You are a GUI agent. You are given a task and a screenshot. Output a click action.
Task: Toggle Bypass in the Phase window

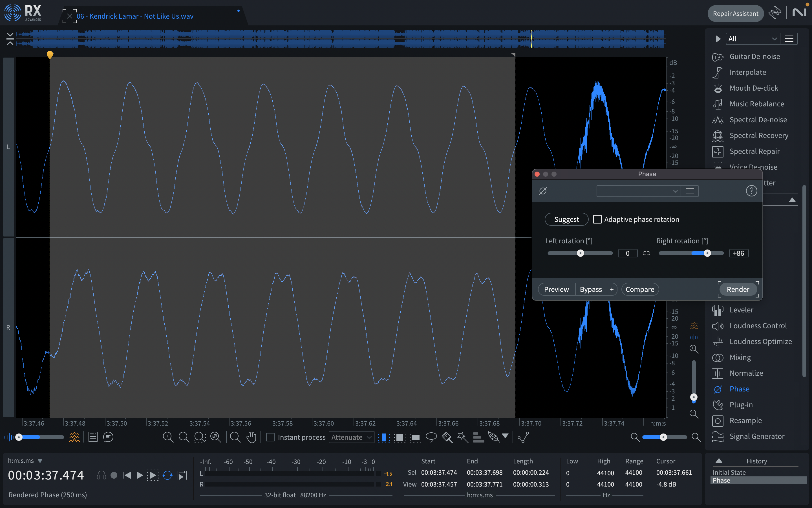(591, 289)
